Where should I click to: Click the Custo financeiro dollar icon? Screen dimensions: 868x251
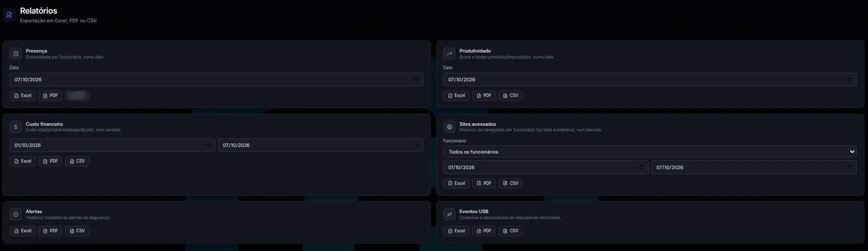coord(16,127)
